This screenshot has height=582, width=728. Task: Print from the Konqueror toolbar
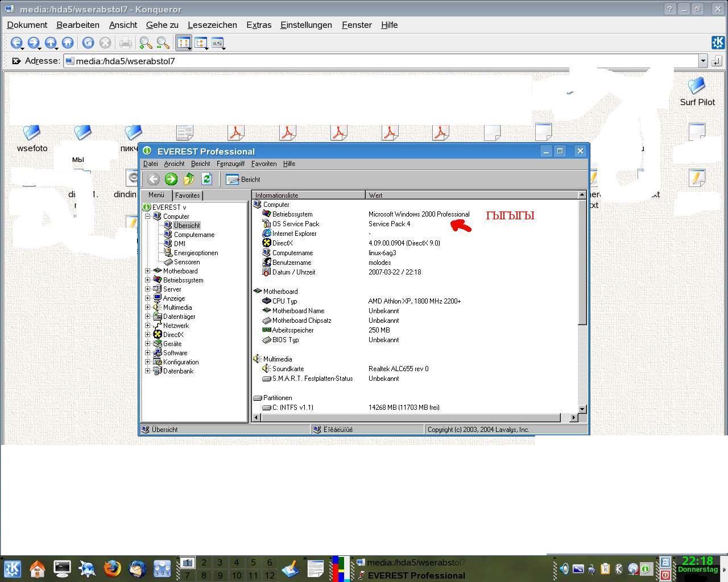click(x=125, y=43)
